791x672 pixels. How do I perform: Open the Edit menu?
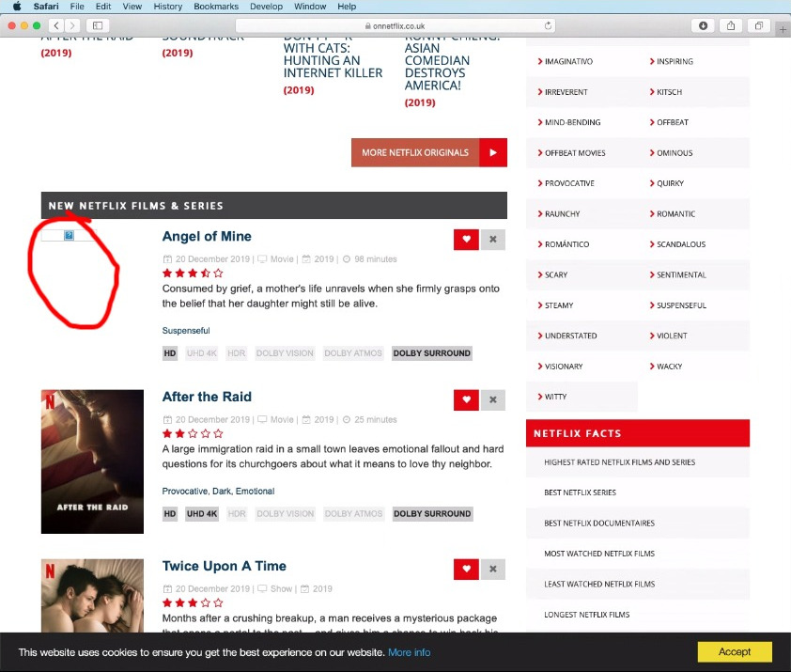tap(103, 7)
